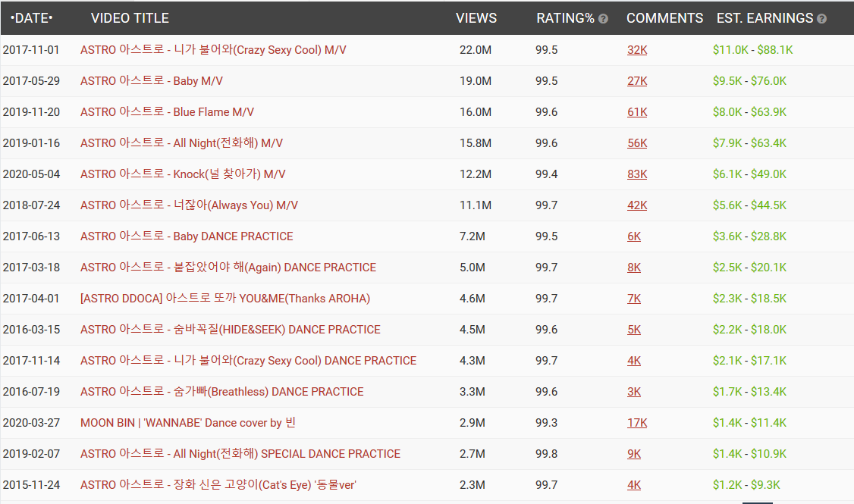Image resolution: width=854 pixels, height=504 pixels.
Task: Select earnings $2.3K - $18.5K
Action: [x=749, y=298]
